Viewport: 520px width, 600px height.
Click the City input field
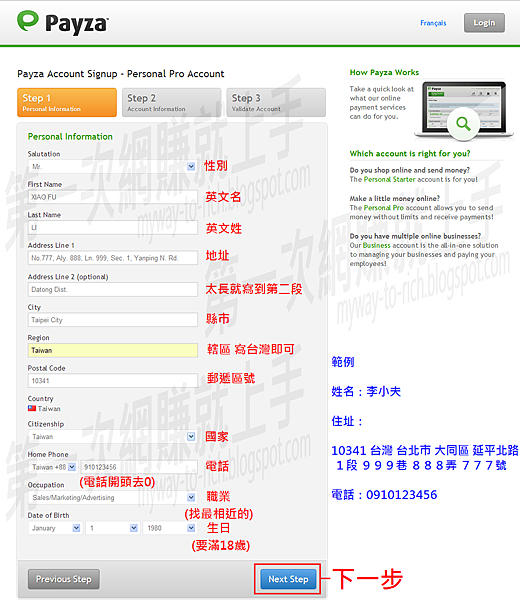tap(112, 320)
